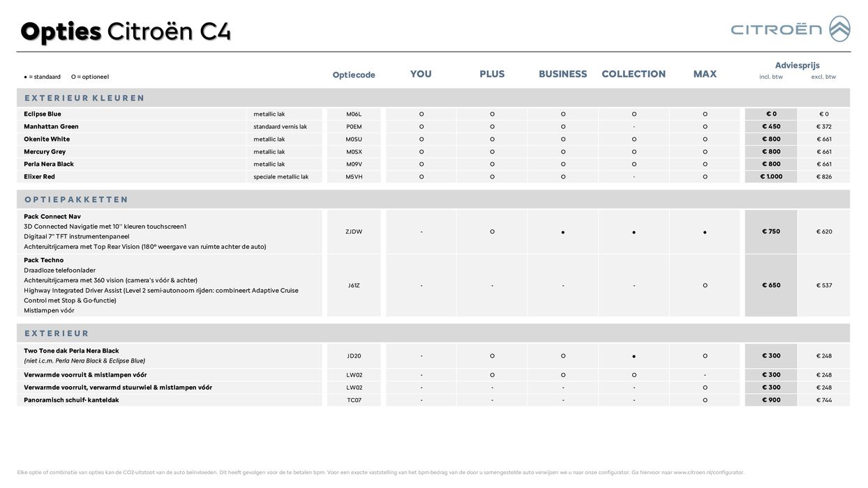This screenshot has width=868, height=488.
Task: Click the Eclipse Blue color row label
Action: pos(43,114)
